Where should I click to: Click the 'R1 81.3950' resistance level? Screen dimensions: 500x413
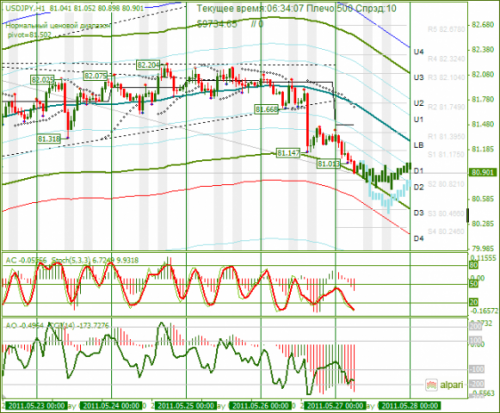point(446,136)
